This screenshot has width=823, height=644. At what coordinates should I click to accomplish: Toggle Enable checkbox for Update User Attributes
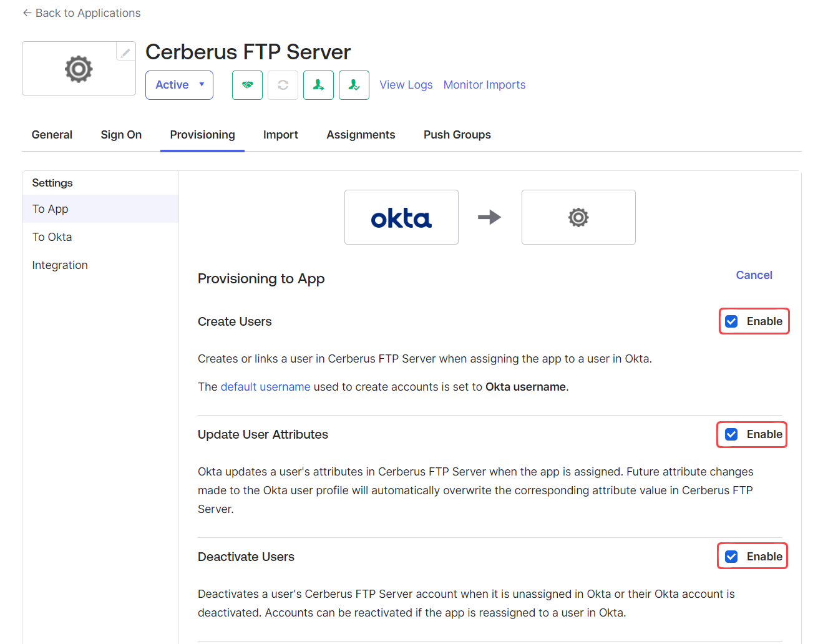pos(731,434)
